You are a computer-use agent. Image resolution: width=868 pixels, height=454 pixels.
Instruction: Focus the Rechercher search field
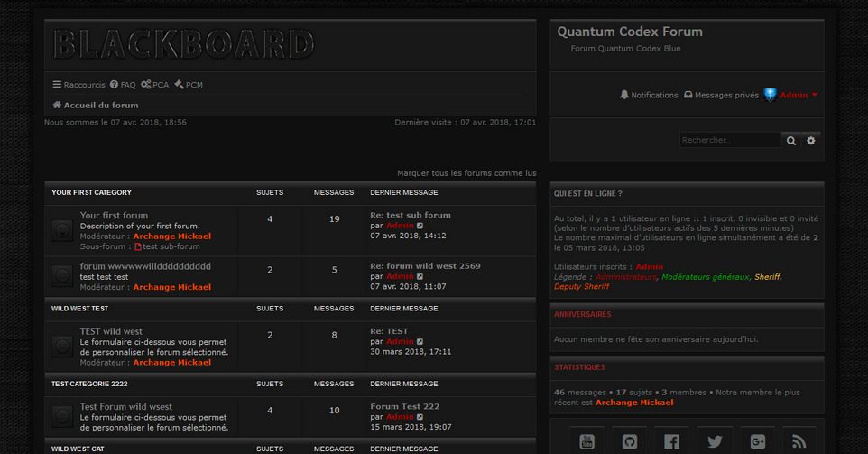point(729,141)
